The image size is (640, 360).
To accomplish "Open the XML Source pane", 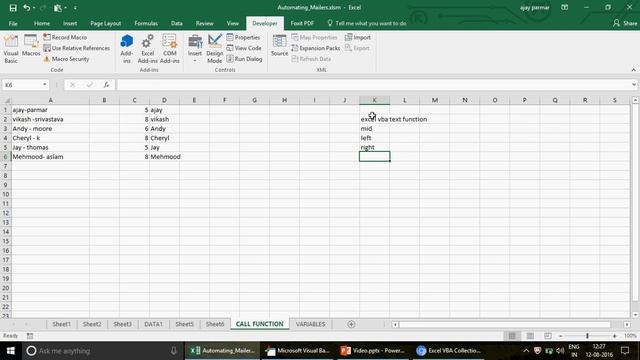I will click(279, 46).
